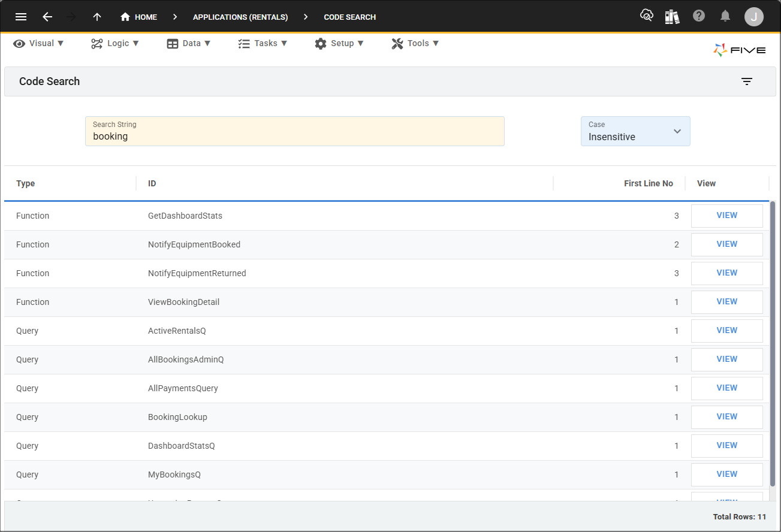Viewport: 781px width, 532px height.
Task: Go back with the left arrow
Action: coord(47,17)
